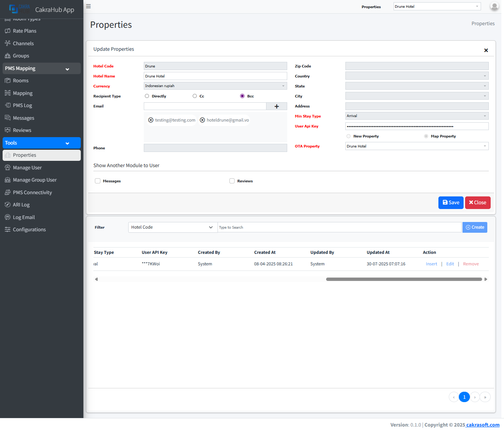This screenshot has height=431, width=504.
Task: Open the Currency dropdown
Action: (215, 86)
